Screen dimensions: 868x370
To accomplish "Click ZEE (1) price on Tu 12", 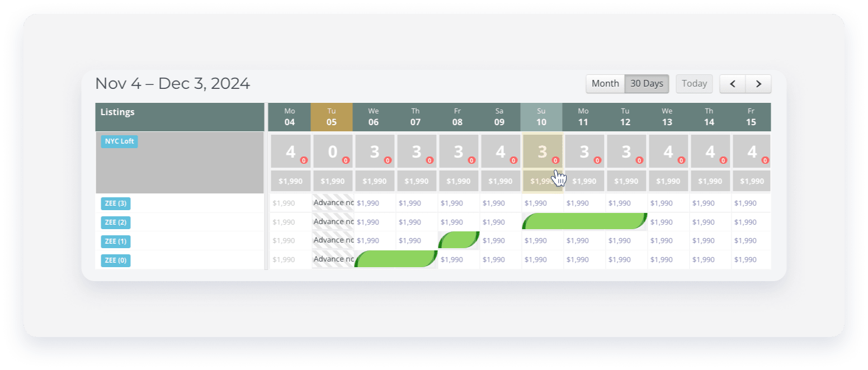I will coord(619,241).
